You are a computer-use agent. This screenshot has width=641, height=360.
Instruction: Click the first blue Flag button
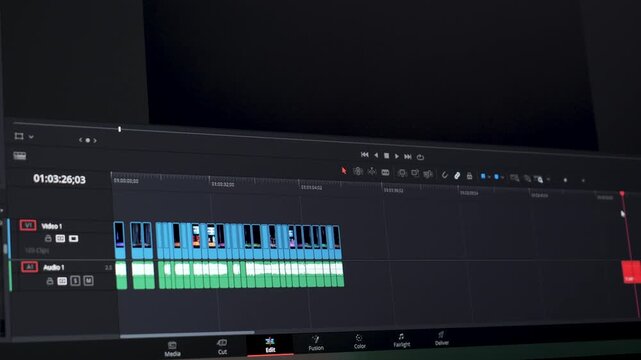[483, 177]
